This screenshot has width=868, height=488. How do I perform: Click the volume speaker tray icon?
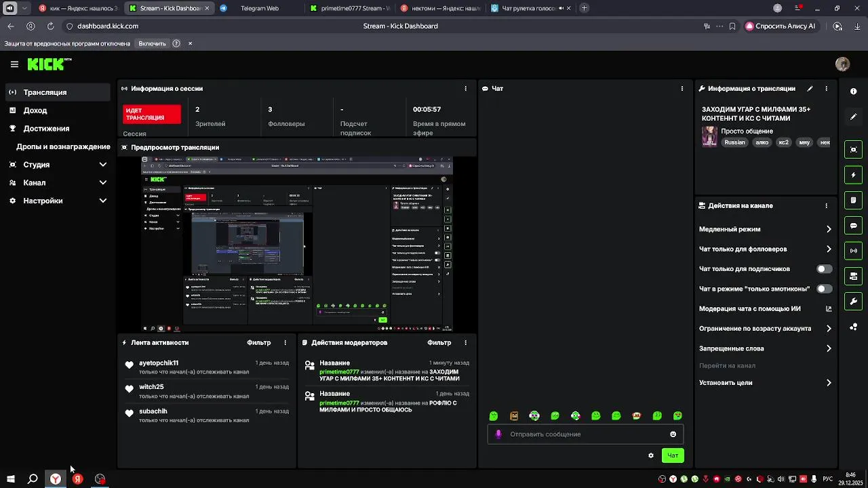[x=781, y=479]
